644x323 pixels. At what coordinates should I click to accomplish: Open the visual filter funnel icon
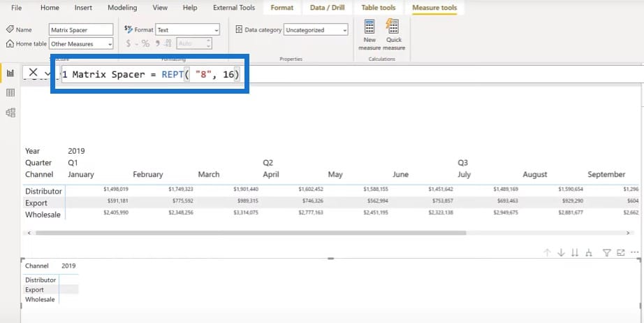606,252
